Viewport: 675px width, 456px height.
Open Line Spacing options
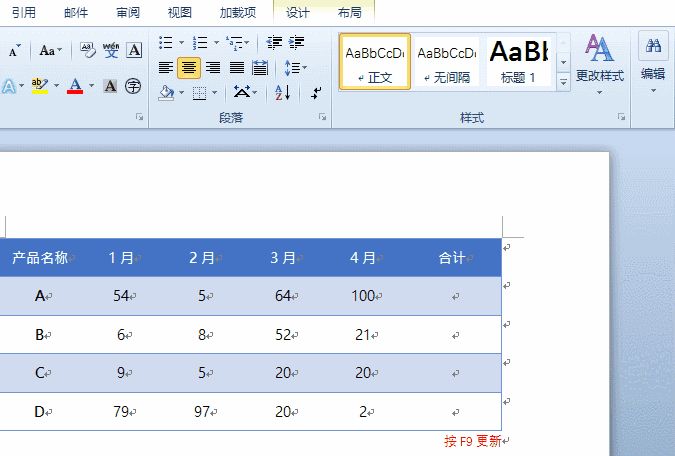(295, 68)
